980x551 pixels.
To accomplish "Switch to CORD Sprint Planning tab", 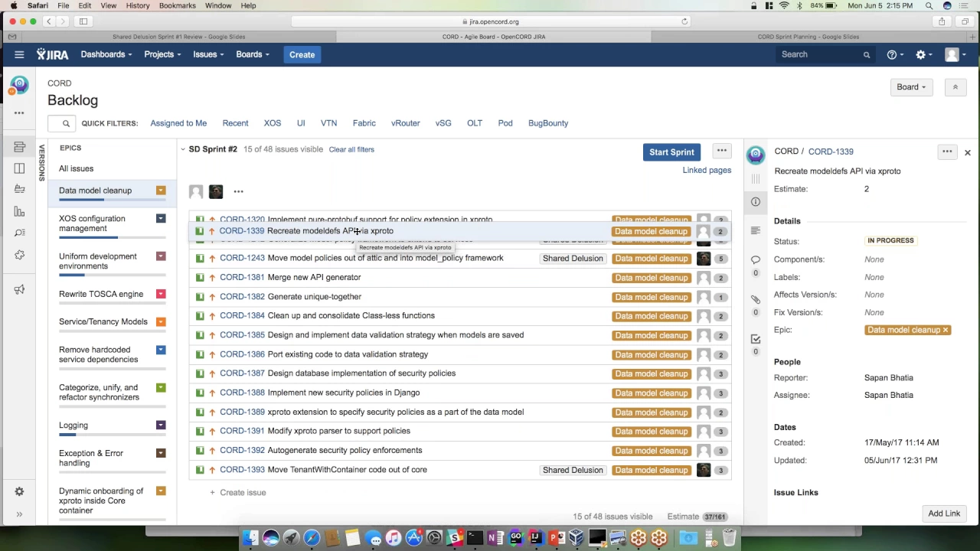I will tap(808, 37).
